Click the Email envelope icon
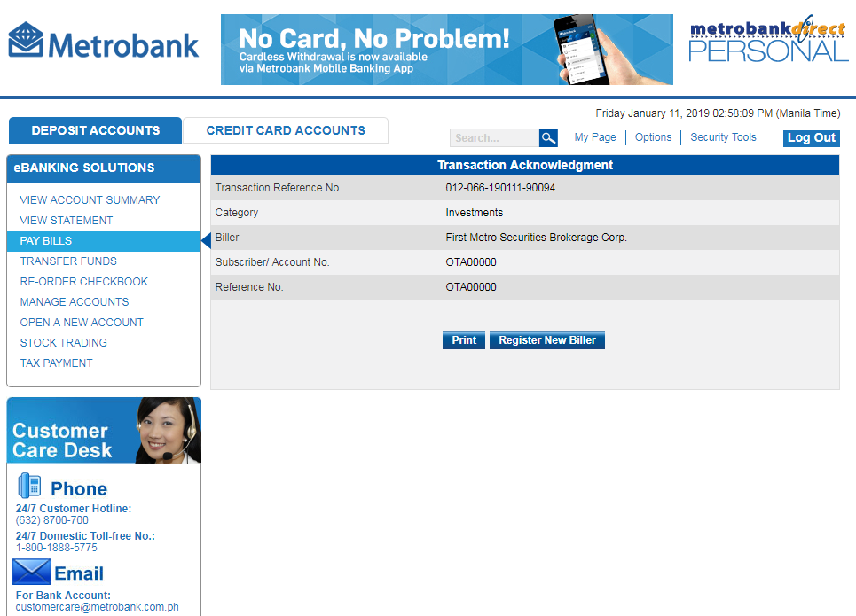This screenshot has height=616, width=856. click(31, 572)
